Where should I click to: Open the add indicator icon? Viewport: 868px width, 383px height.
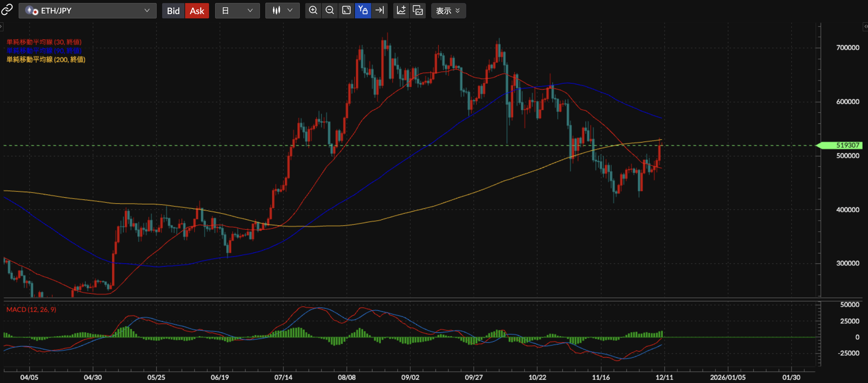tap(401, 10)
